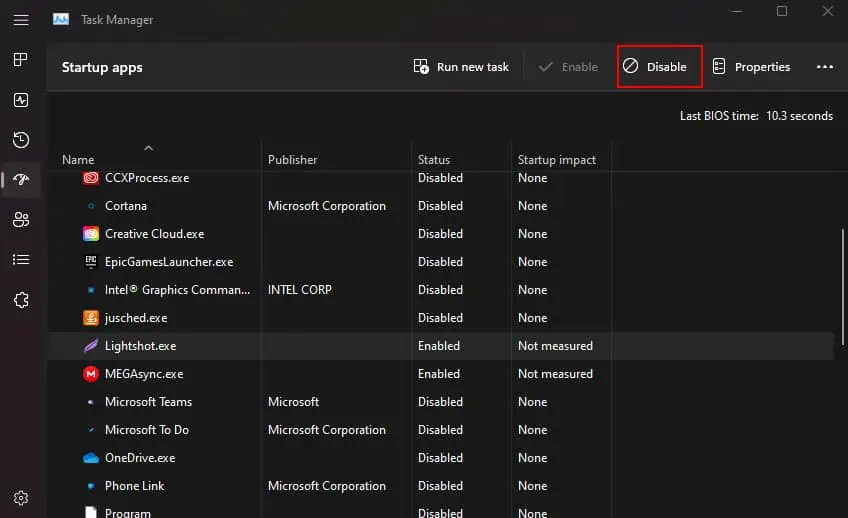Click Not measured impact for MEGAsync

[555, 374]
